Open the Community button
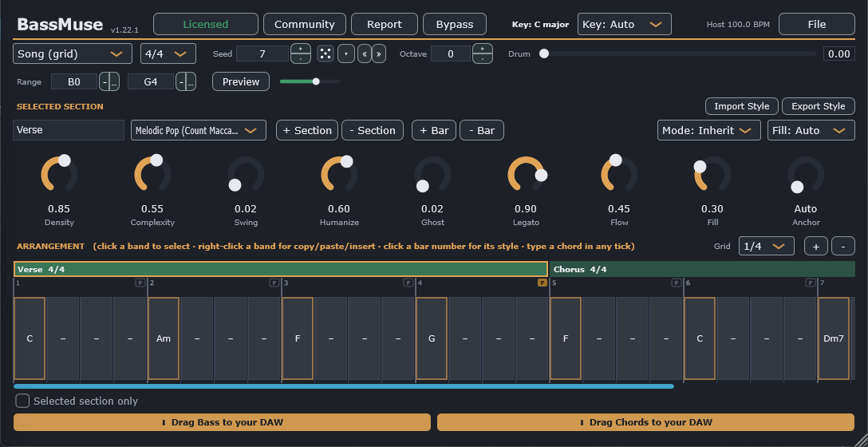 [305, 25]
